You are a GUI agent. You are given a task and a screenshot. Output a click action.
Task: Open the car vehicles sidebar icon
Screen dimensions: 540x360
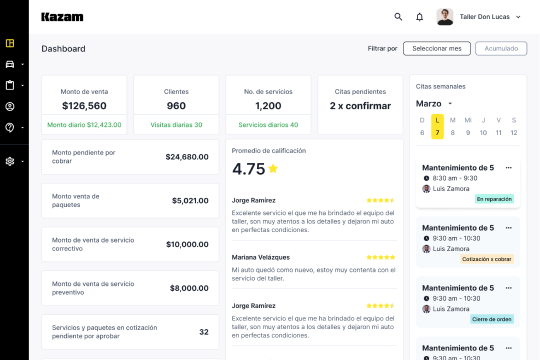point(10,64)
